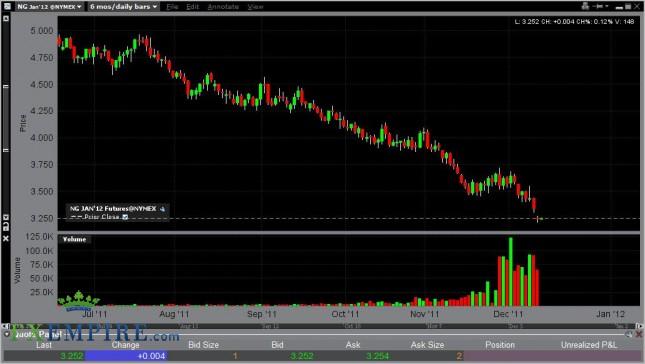Click the 5.000 price axis label
This screenshot has height=364, width=645.
click(x=42, y=31)
